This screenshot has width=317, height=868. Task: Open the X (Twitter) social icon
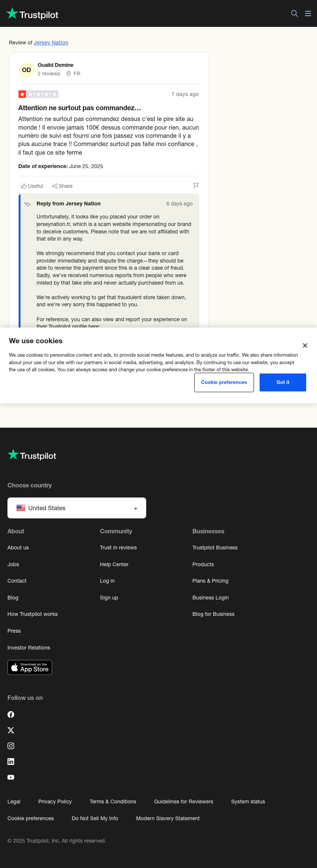11,730
